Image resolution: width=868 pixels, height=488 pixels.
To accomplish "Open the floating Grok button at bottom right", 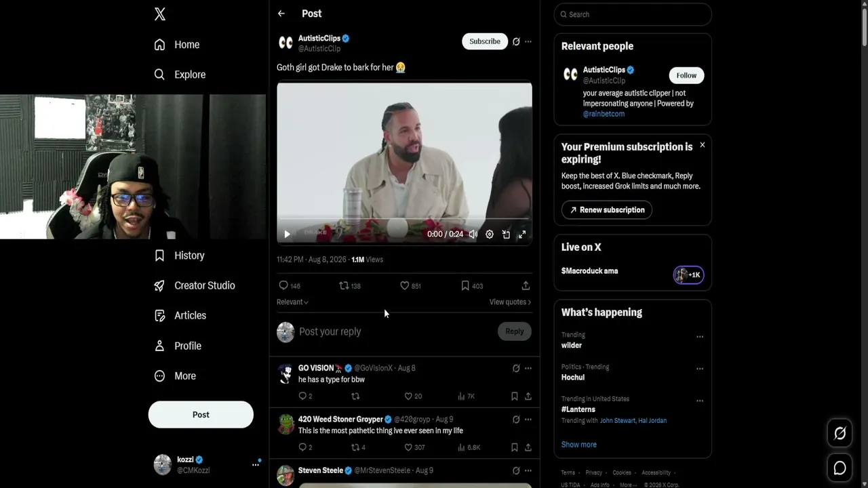I will click(840, 434).
